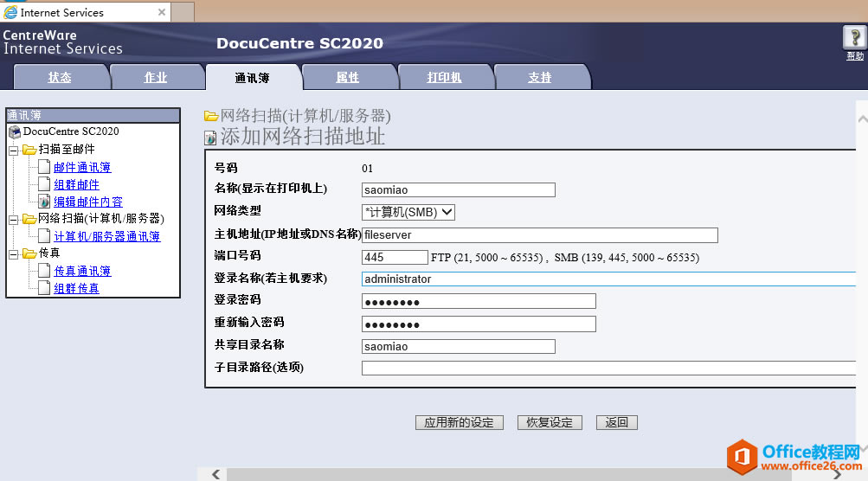
Task: Click the new browser tab button
Action: point(183,12)
